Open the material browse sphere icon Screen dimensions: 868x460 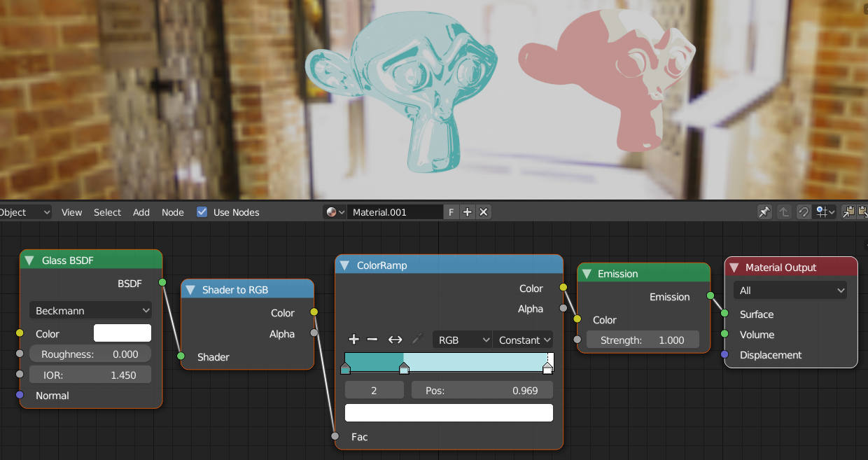335,212
